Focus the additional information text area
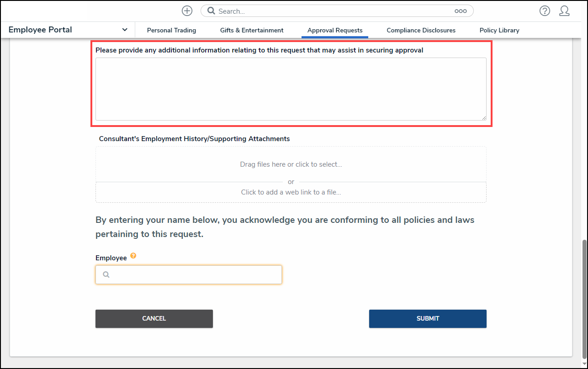The height and width of the screenshot is (369, 588). 291,89
